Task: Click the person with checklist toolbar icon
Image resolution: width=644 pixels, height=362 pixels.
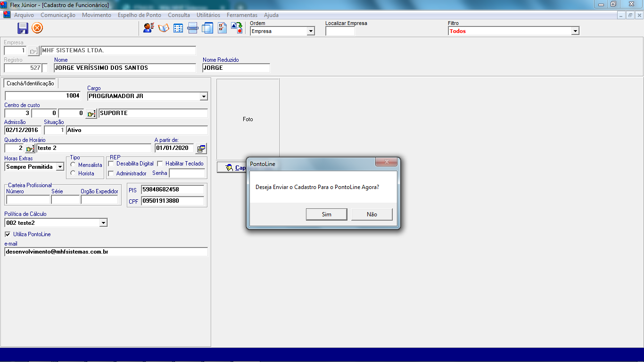Action: click(149, 28)
